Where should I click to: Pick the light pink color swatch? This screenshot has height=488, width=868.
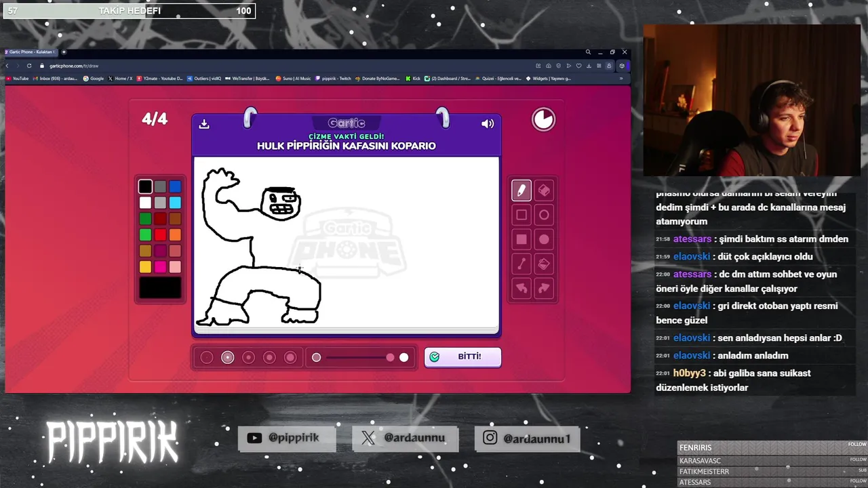pos(175,268)
